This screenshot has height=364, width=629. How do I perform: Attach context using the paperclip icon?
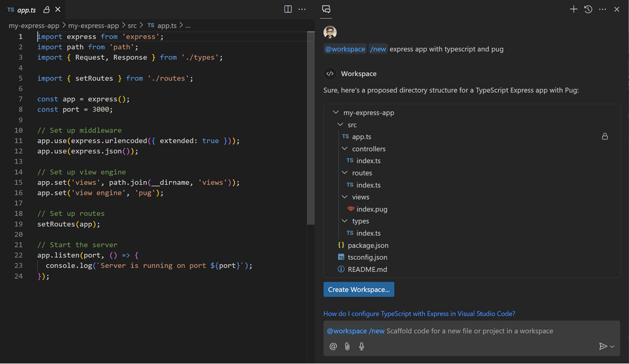(x=347, y=346)
